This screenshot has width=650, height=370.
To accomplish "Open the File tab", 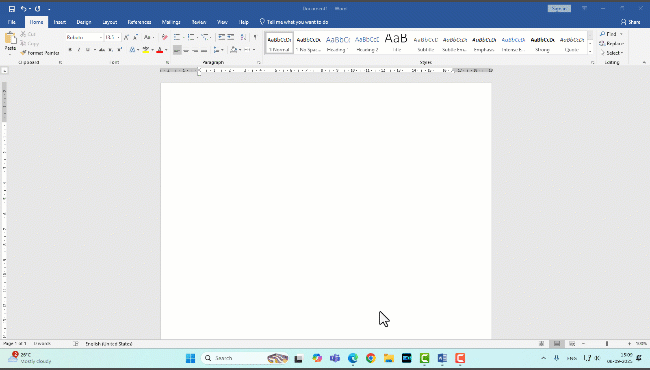I will pyautogui.click(x=12, y=22).
